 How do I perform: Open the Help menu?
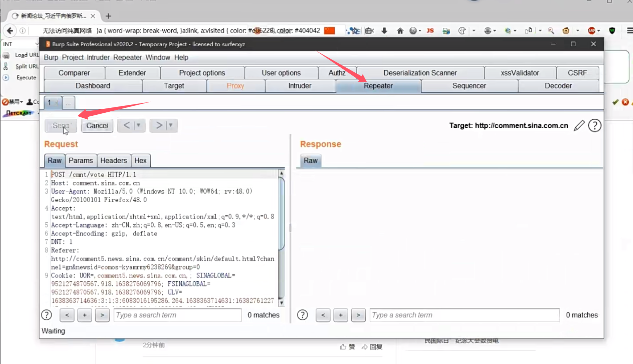pyautogui.click(x=181, y=58)
